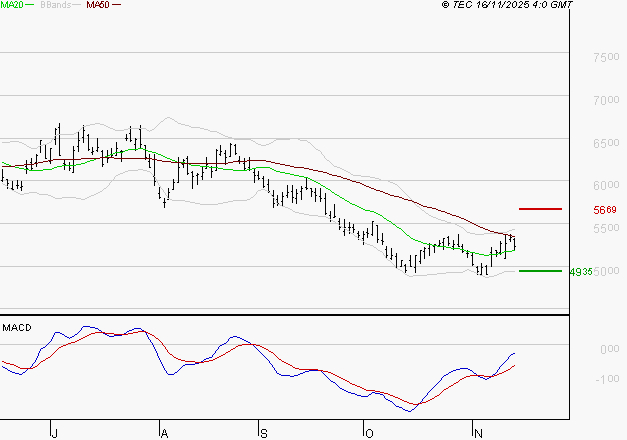Click the O month marker on time axis
Screen dimensions: 627x440
pyautogui.click(x=368, y=432)
